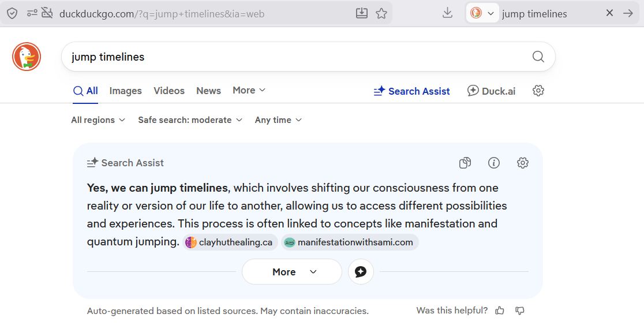This screenshot has width=644, height=325.
Task: Open the browser downloads icon
Action: tap(448, 13)
